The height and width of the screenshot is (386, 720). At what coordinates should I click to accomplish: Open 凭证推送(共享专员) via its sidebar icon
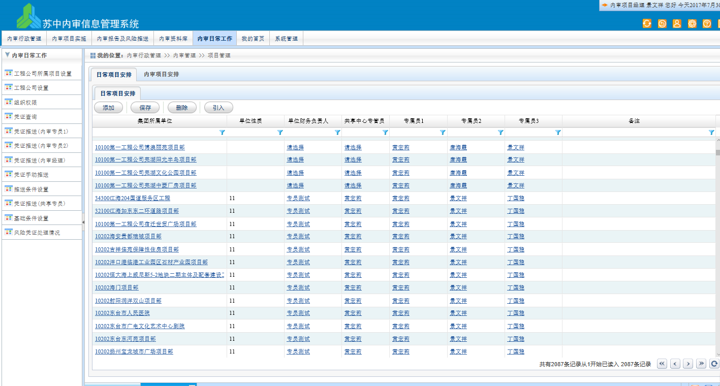pyautogui.click(x=8, y=203)
